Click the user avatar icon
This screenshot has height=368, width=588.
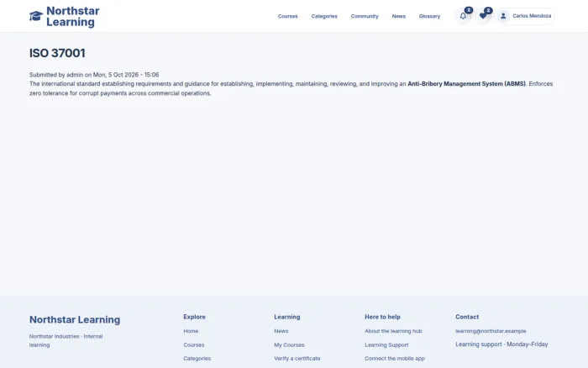tap(503, 16)
